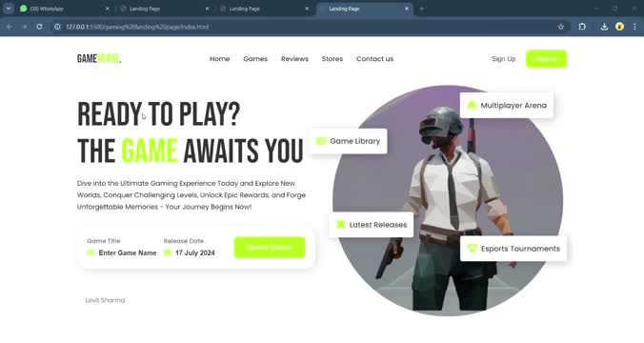This screenshot has height=343, width=644.
Task: Click the Multiplayer Arena card icon
Action: [x=472, y=105]
